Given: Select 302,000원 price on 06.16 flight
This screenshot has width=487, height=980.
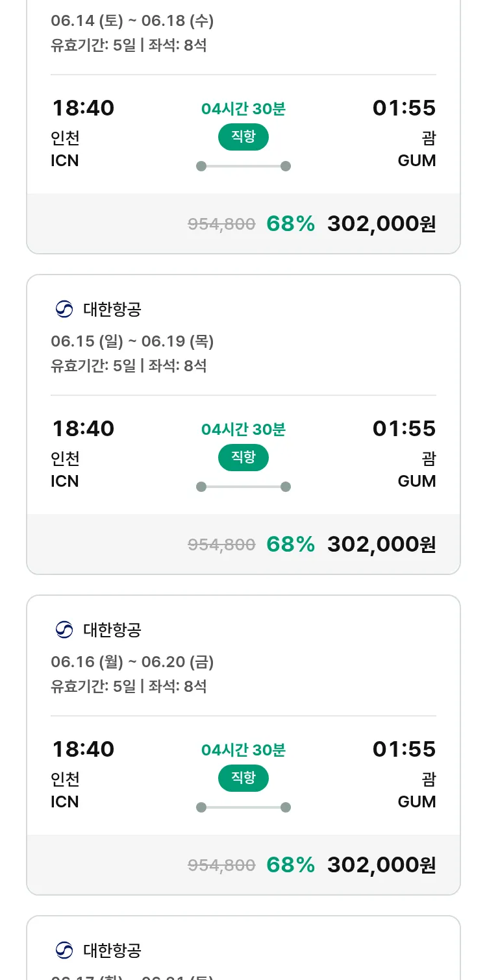Looking at the screenshot, I should tap(381, 865).
